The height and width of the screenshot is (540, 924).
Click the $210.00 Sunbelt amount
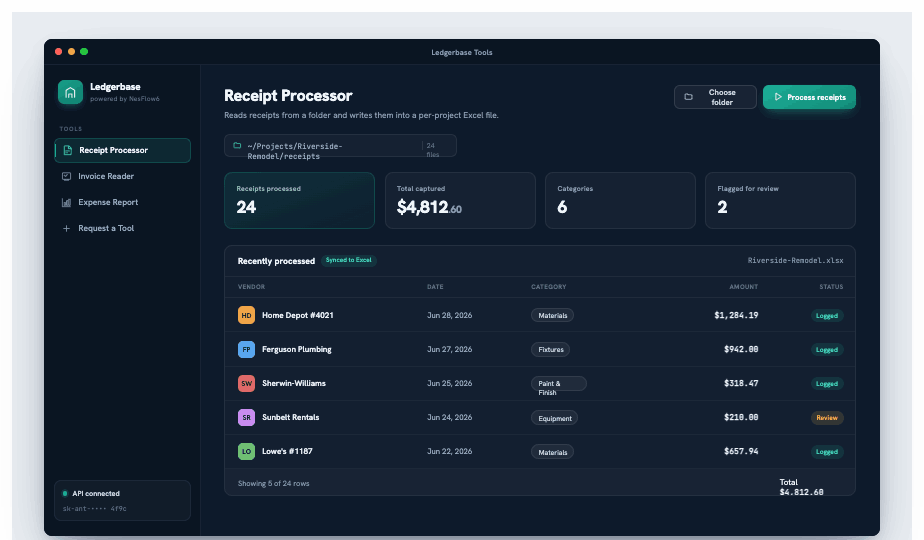(x=741, y=417)
